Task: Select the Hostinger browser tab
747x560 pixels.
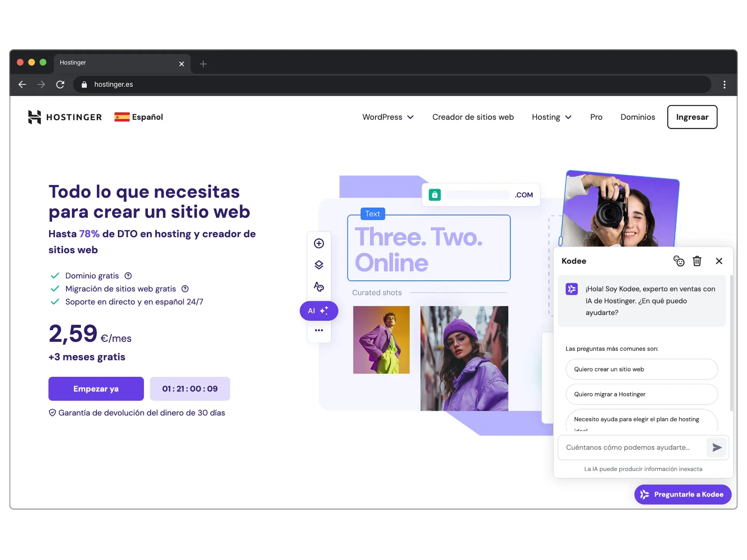Action: [x=122, y=63]
